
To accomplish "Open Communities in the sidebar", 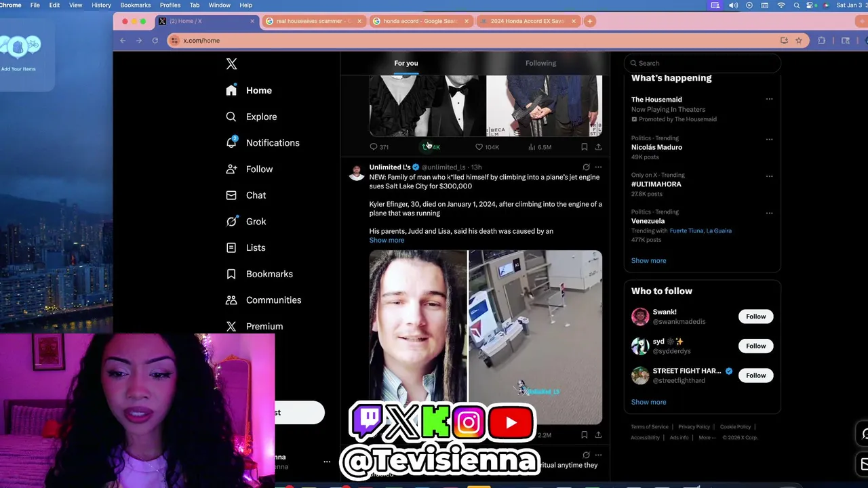I will pyautogui.click(x=263, y=300).
